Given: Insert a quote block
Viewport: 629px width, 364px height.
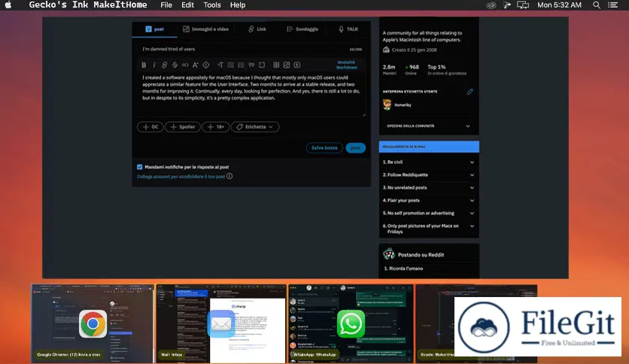Looking at the screenshot, I should [251, 65].
